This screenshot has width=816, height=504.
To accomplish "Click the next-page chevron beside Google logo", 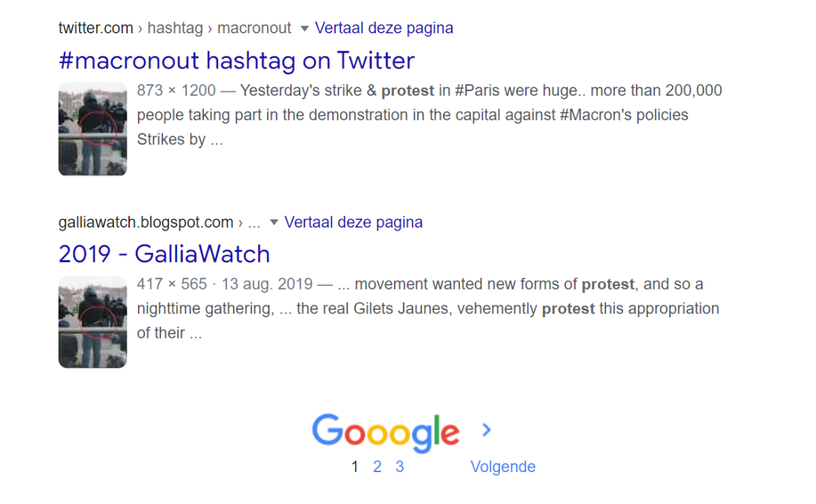I will tap(487, 430).
